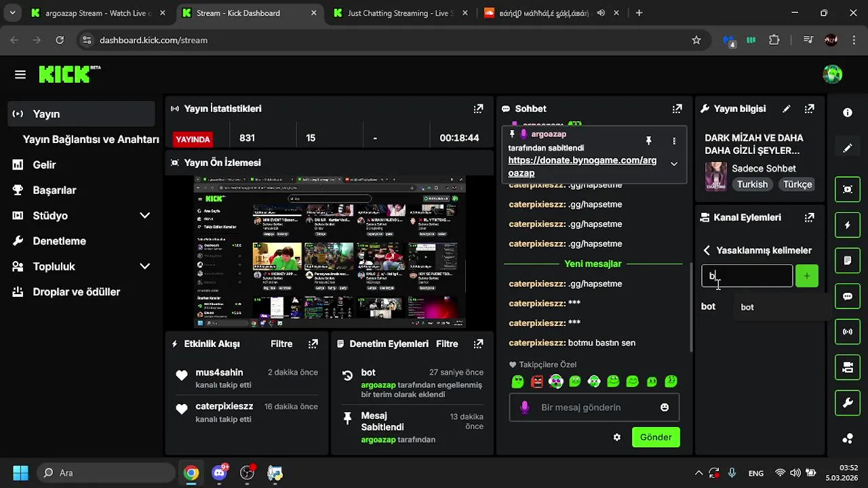This screenshot has width=868, height=488.
Task: Select 'bot' suggestion from dropdown
Action: tap(783, 307)
